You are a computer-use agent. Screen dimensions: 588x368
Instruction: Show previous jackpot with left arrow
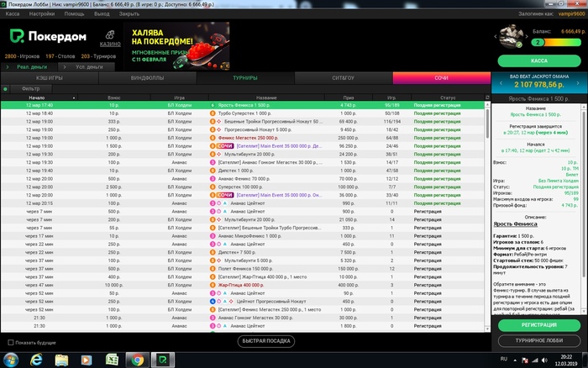[501, 83]
